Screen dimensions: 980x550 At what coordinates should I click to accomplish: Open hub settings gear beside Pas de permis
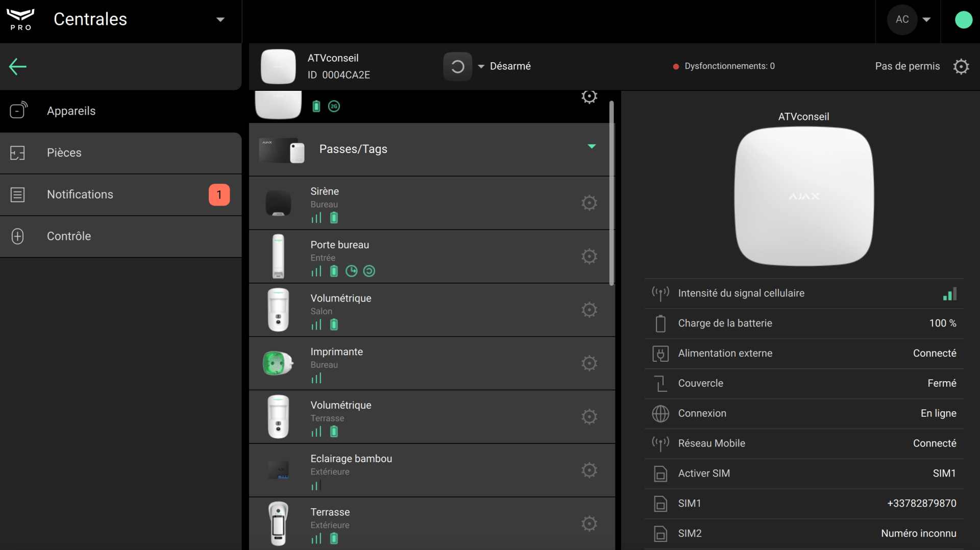click(961, 66)
